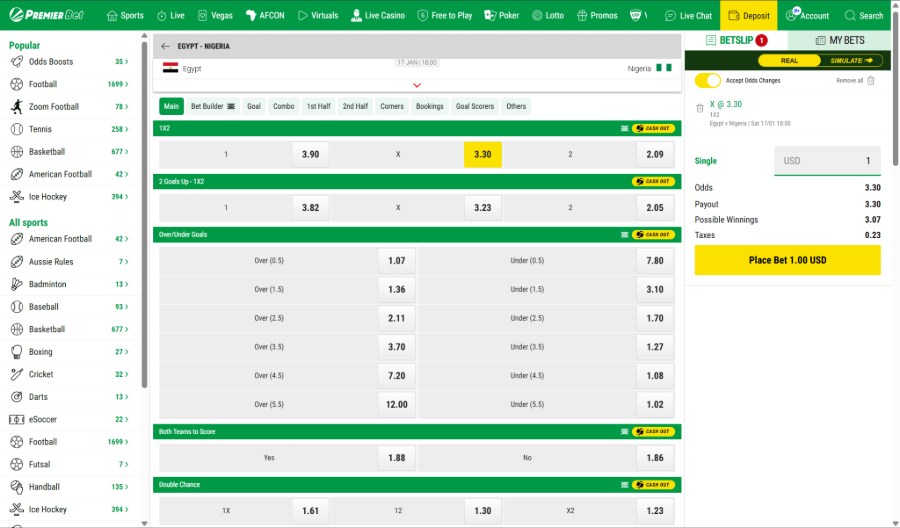Image resolution: width=900 pixels, height=528 pixels.
Task: Expand match details red chevron
Action: [417, 85]
